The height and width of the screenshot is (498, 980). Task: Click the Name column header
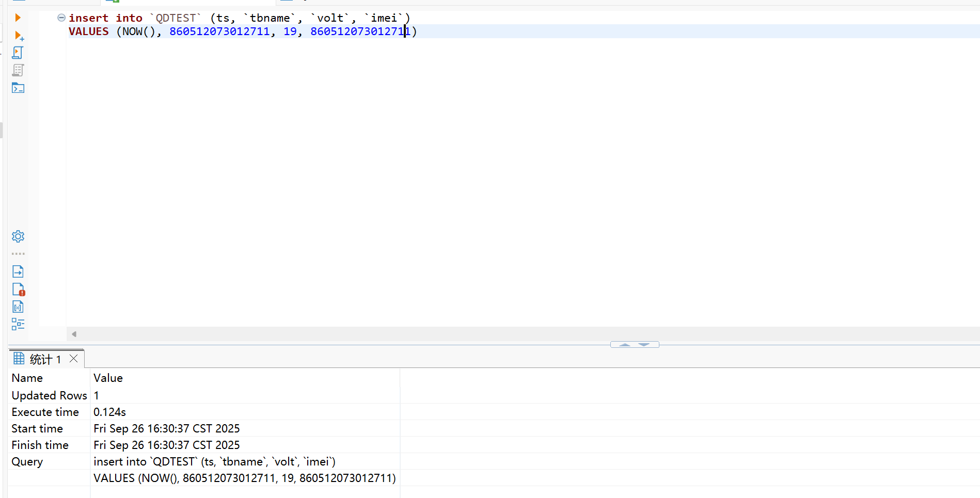pos(27,378)
